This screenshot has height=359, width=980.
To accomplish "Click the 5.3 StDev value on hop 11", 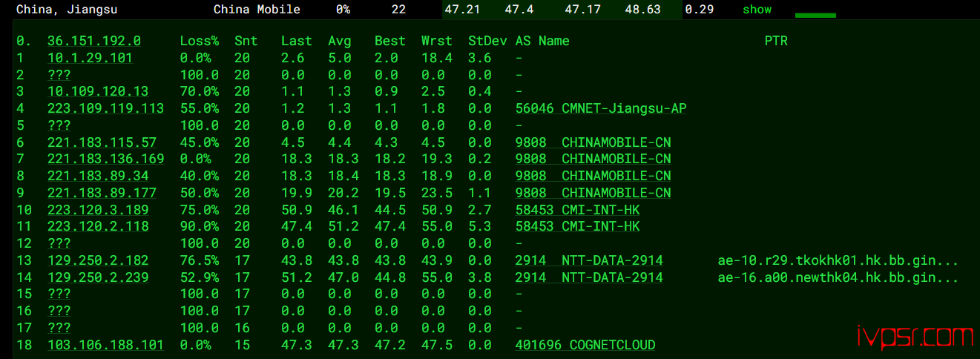I will tap(480, 226).
